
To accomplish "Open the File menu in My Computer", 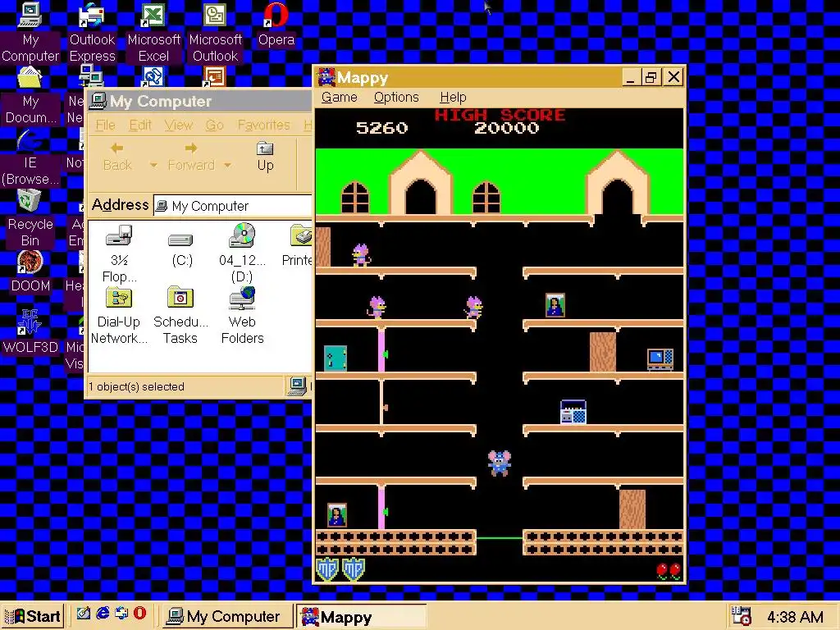I will (x=105, y=126).
